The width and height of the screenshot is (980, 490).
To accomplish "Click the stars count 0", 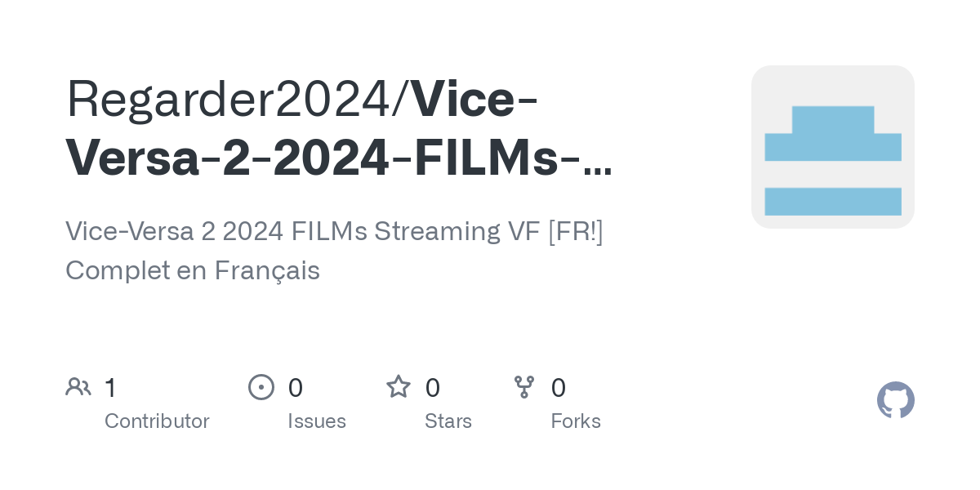I will (x=433, y=388).
